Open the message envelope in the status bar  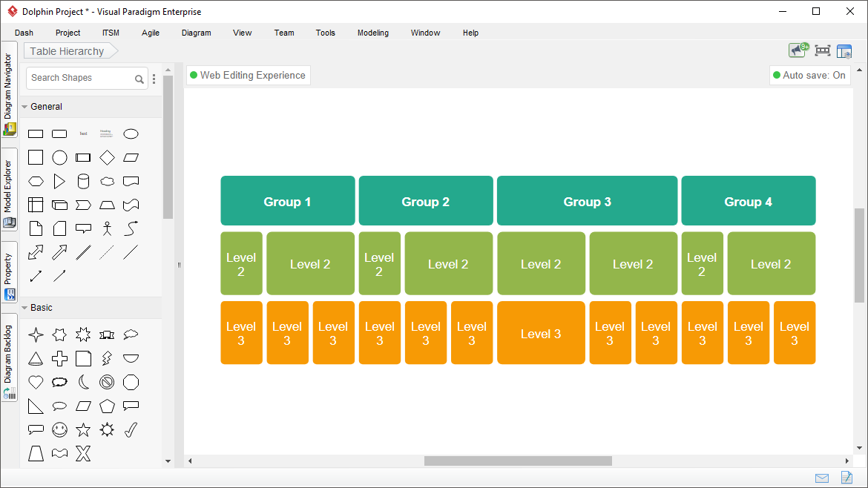(x=821, y=478)
